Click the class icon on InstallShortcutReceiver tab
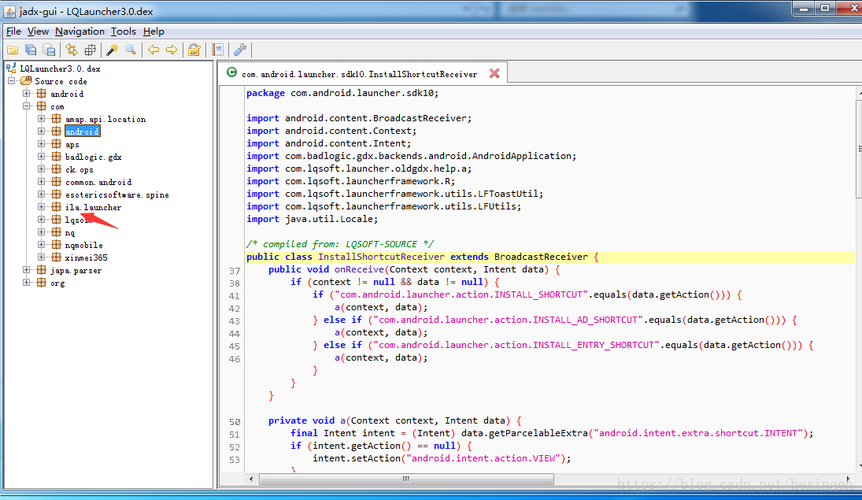 click(232, 73)
